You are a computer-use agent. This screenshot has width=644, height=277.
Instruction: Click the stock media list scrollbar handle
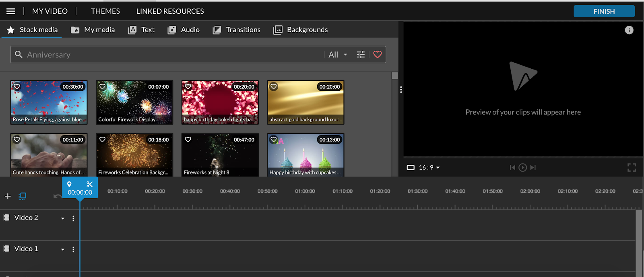click(395, 76)
